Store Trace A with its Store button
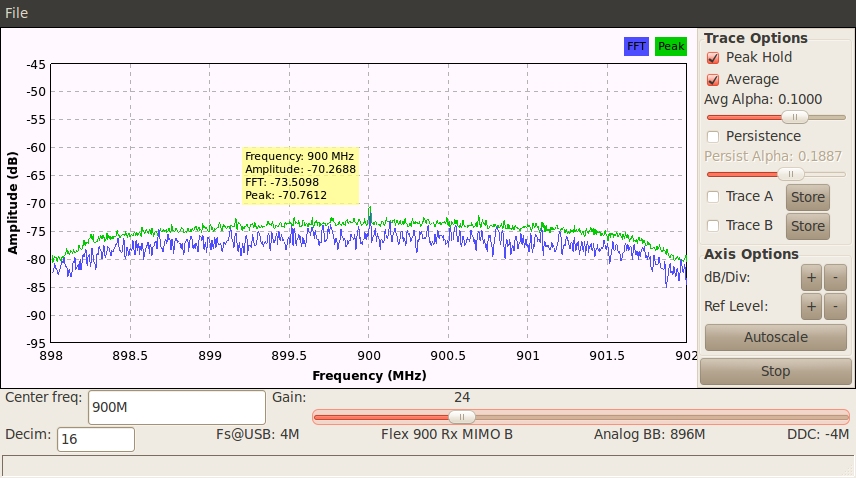 [x=807, y=197]
